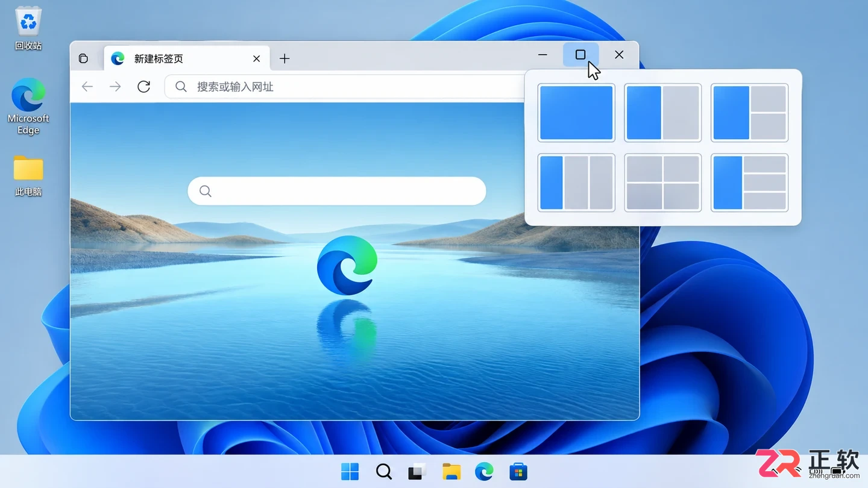Click the search box on the new tab page

pos(336,191)
